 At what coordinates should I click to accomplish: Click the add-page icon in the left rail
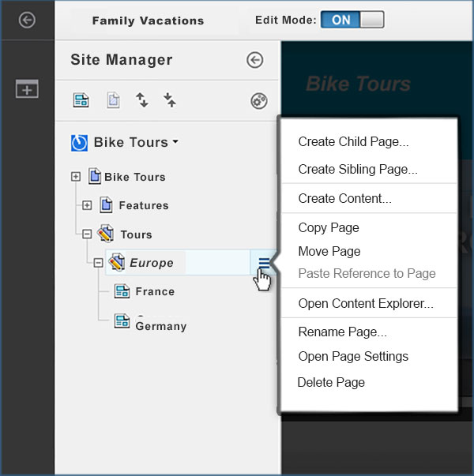[27, 88]
